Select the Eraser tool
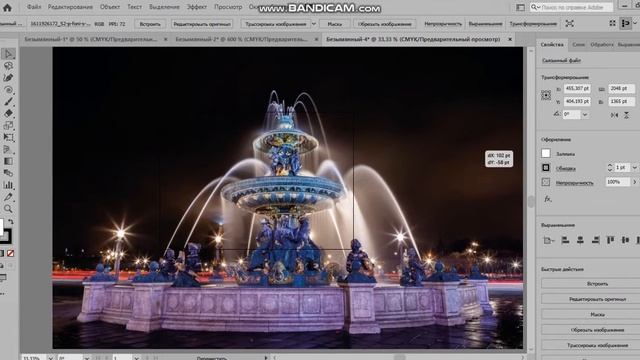Image resolution: width=640 pixels, height=360 pixels. pyautogui.click(x=8, y=113)
